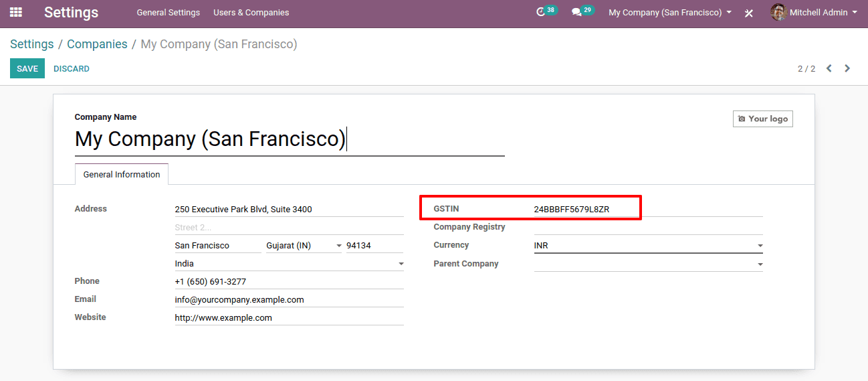Click the GSTIN field value
This screenshot has height=381, width=868.
pyautogui.click(x=648, y=209)
